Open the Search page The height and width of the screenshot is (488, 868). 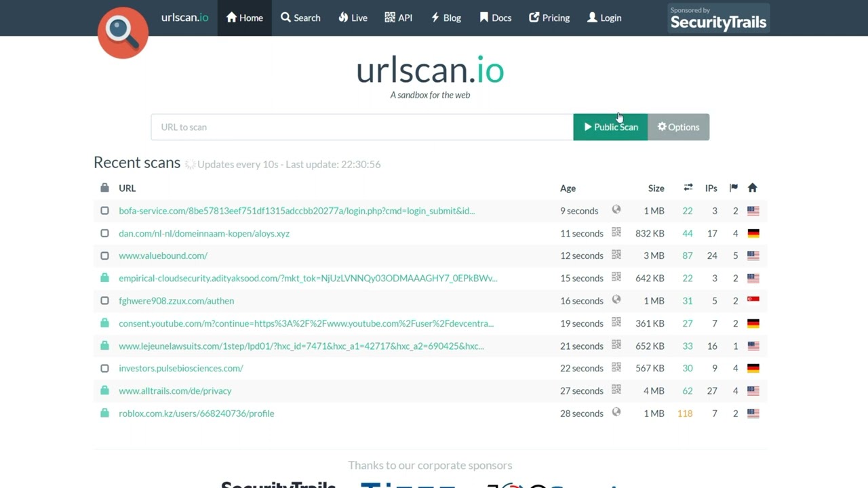point(300,18)
